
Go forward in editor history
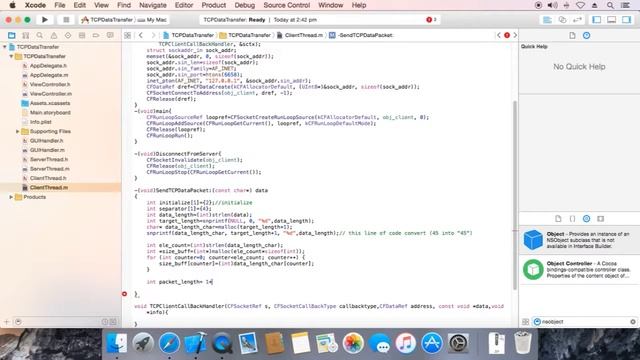153,36
